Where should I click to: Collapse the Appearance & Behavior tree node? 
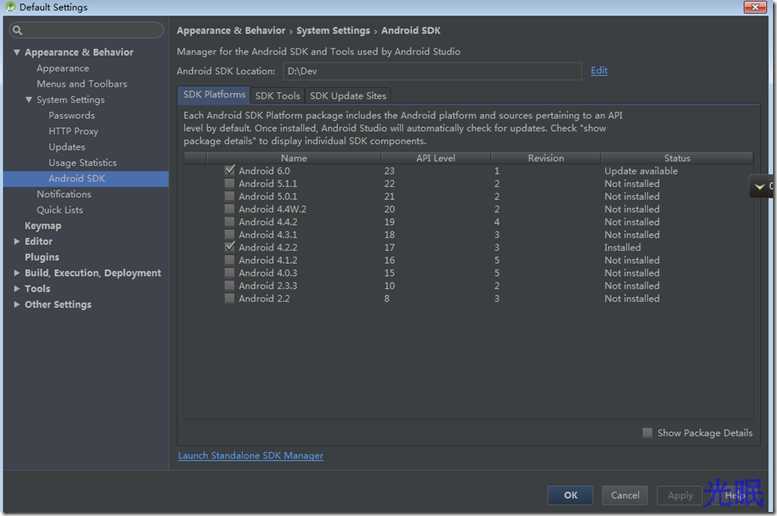coord(17,52)
